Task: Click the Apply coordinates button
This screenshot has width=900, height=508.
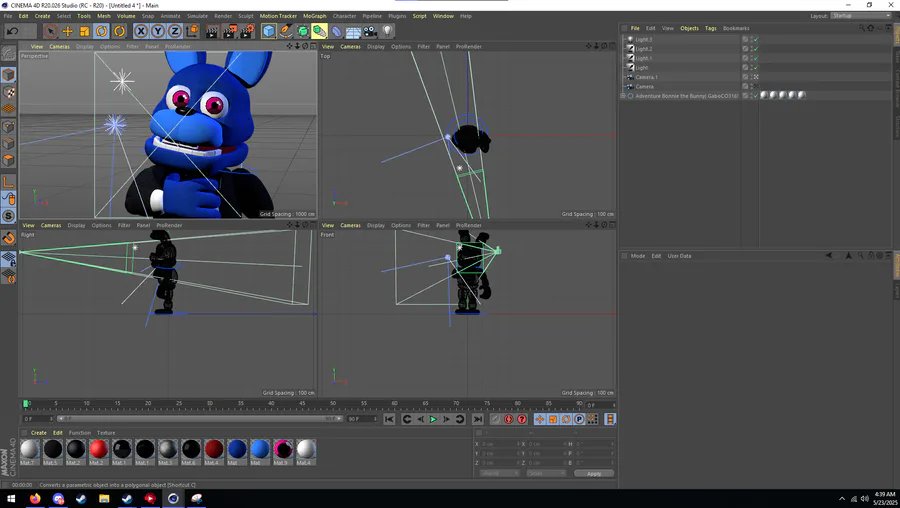Action: 593,474
